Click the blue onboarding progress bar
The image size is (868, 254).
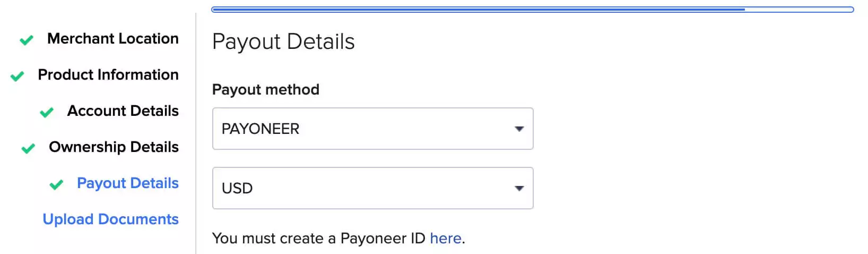pyautogui.click(x=533, y=10)
